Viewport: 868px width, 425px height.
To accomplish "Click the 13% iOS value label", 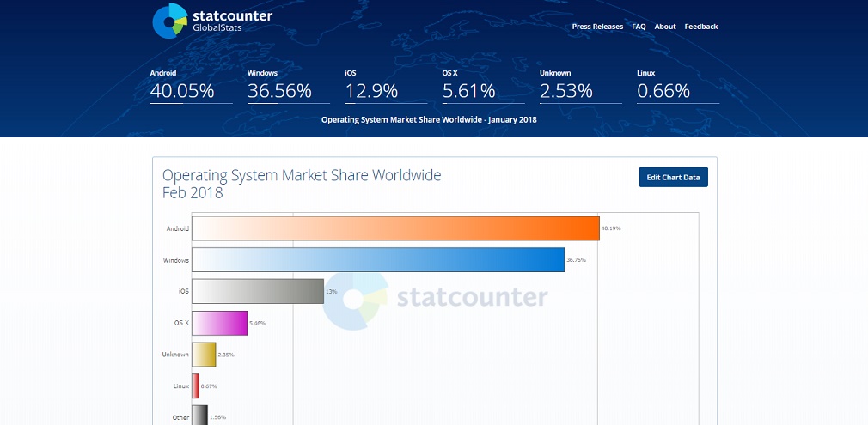I will (x=332, y=291).
